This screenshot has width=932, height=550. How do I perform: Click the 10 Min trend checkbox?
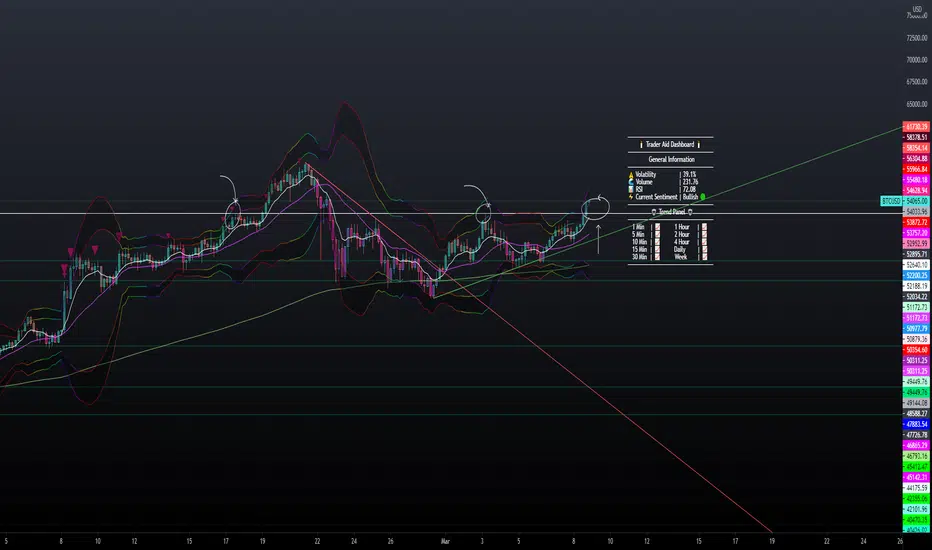click(657, 242)
